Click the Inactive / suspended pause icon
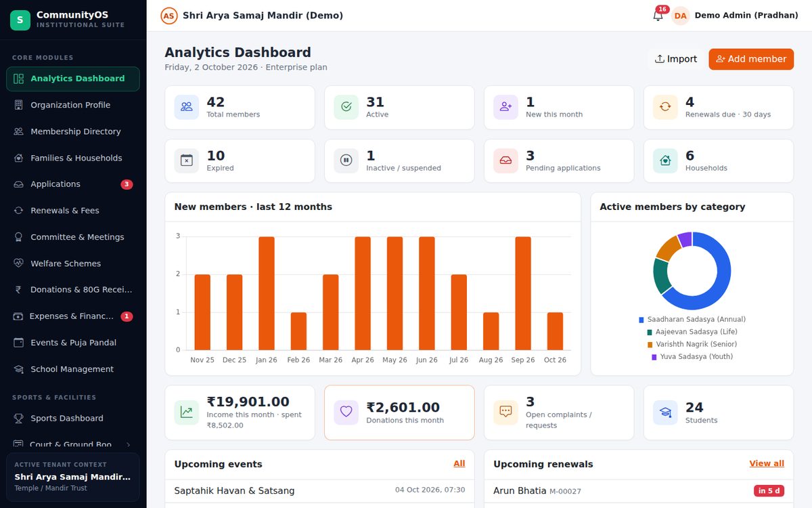 pyautogui.click(x=346, y=161)
